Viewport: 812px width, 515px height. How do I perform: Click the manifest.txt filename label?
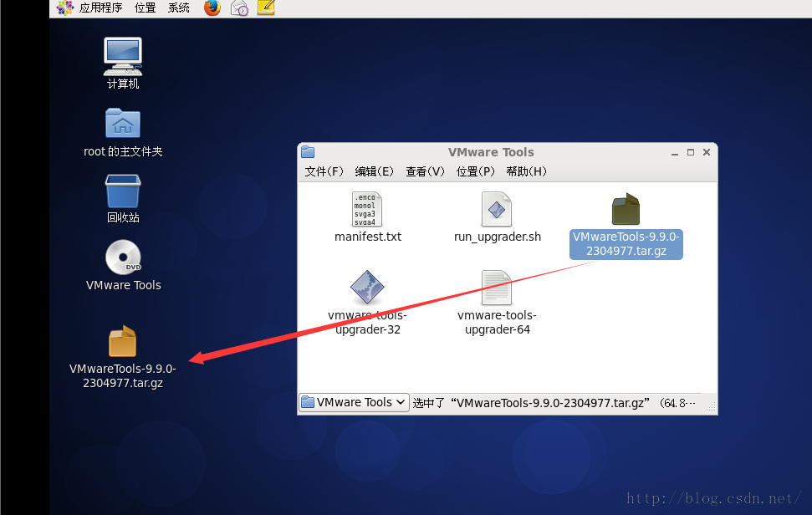tap(368, 237)
